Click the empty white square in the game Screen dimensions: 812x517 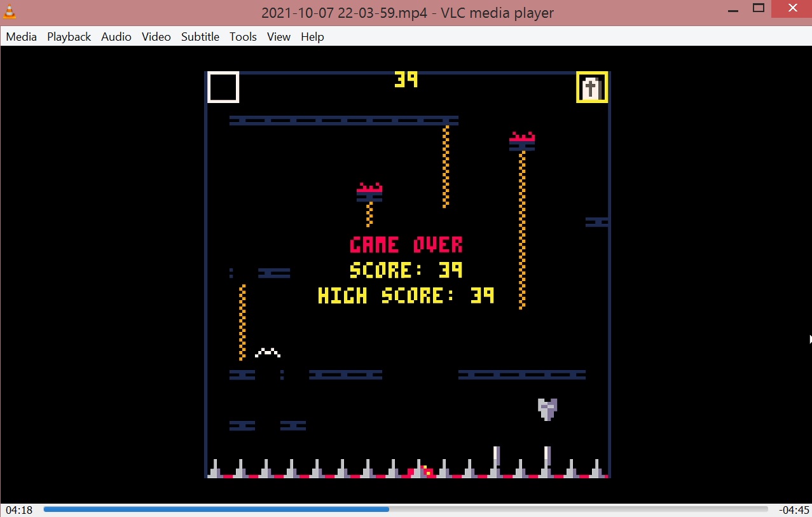pos(223,87)
